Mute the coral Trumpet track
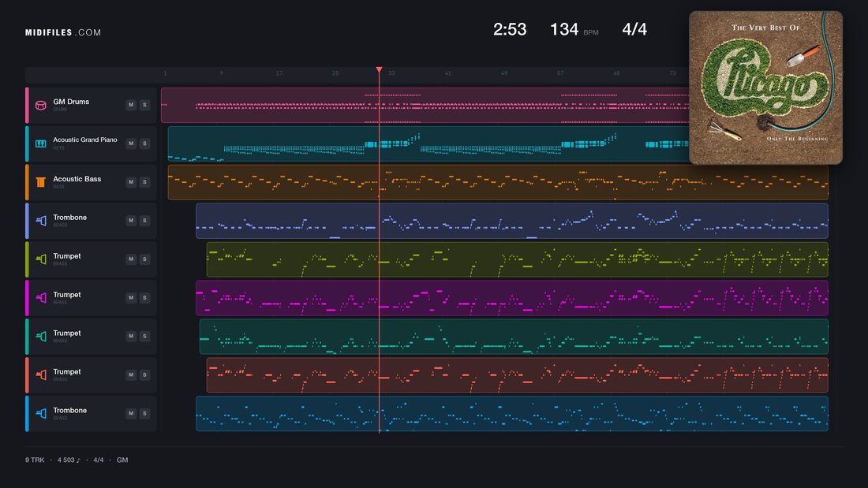Image resolution: width=868 pixels, height=488 pixels. (x=131, y=375)
